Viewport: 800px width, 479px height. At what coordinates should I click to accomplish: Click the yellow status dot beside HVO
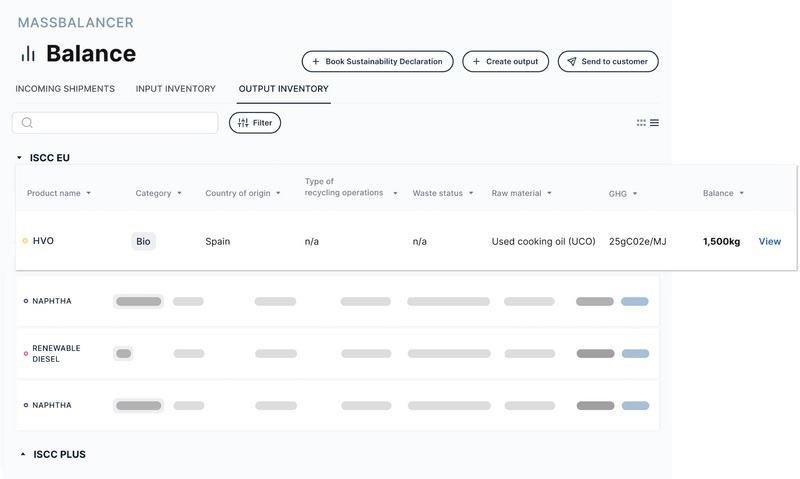click(25, 241)
